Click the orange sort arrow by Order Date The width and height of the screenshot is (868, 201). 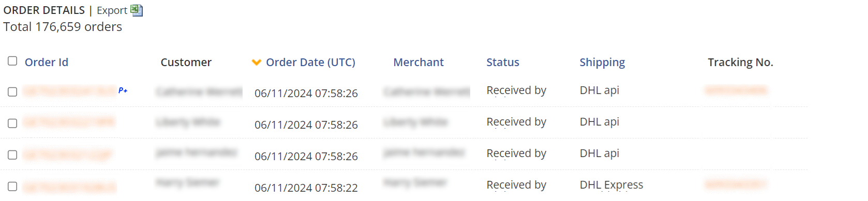pos(256,63)
